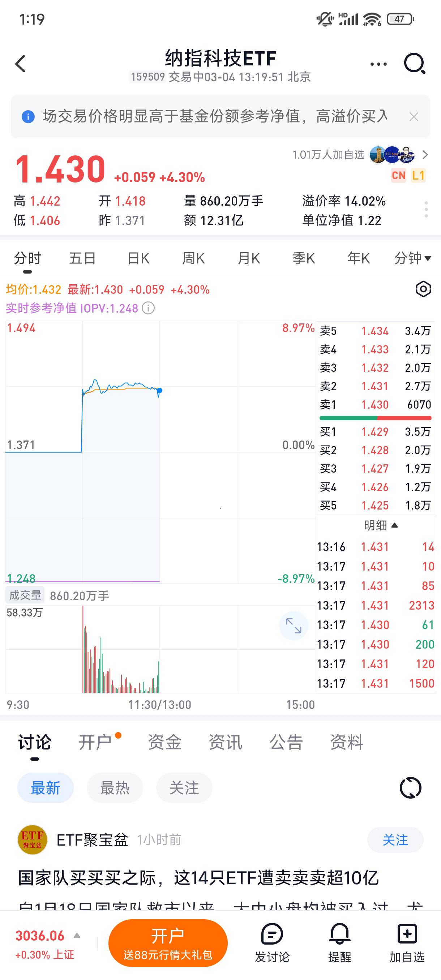The height and width of the screenshot is (980, 441).
Task: Refresh the discussion feed
Action: pos(411,787)
